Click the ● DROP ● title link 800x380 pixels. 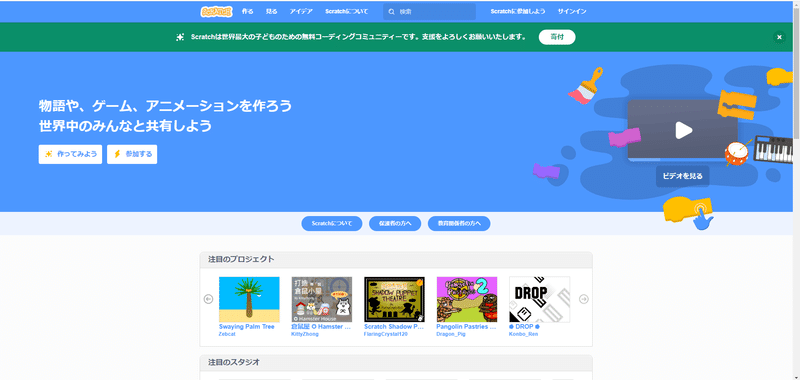coord(524,326)
